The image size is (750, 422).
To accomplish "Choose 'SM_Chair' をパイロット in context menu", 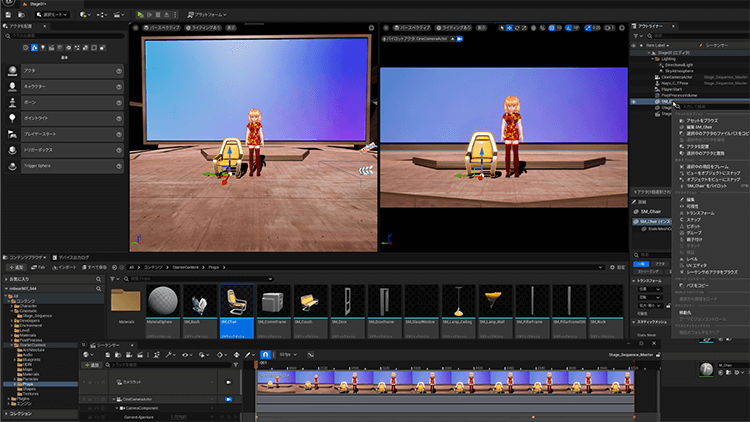I will [706, 186].
